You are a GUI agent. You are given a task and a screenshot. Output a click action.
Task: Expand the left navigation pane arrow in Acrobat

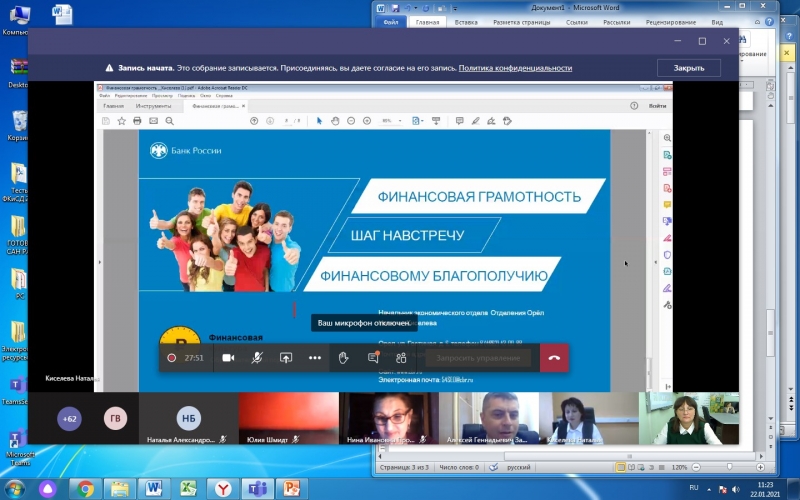(x=99, y=262)
